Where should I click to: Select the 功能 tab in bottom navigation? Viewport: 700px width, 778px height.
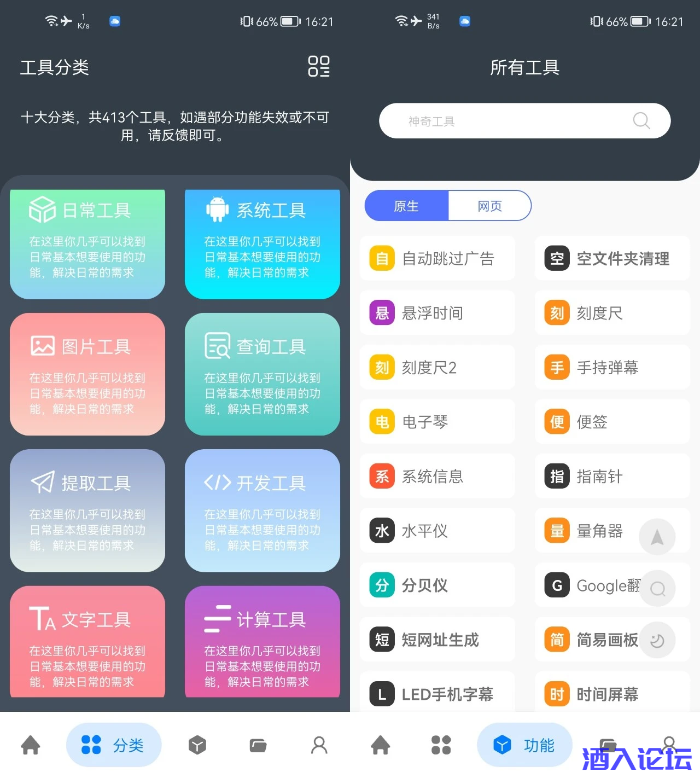coord(524,745)
